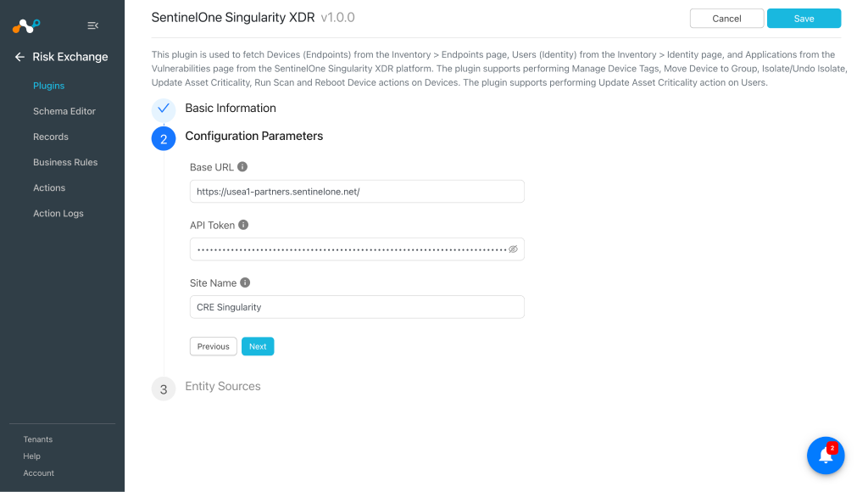868x492 pixels.
Task: Open Basic Information section title
Action: [231, 108]
